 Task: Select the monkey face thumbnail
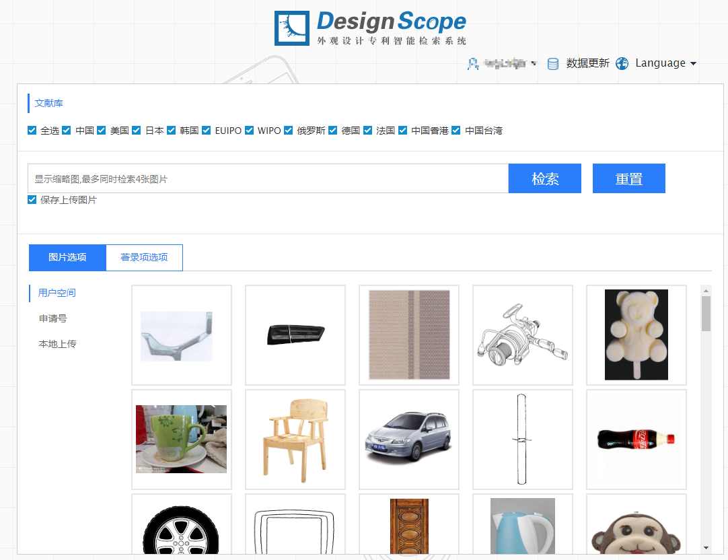(636, 524)
